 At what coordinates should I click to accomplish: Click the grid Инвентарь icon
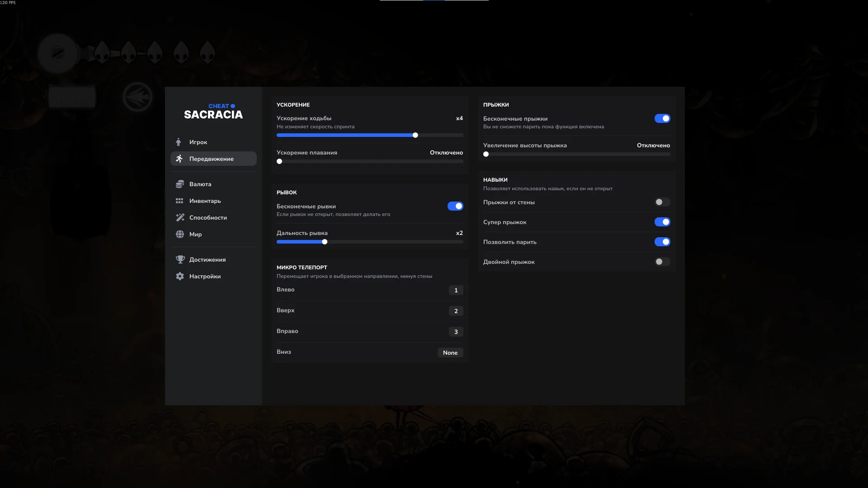(179, 201)
